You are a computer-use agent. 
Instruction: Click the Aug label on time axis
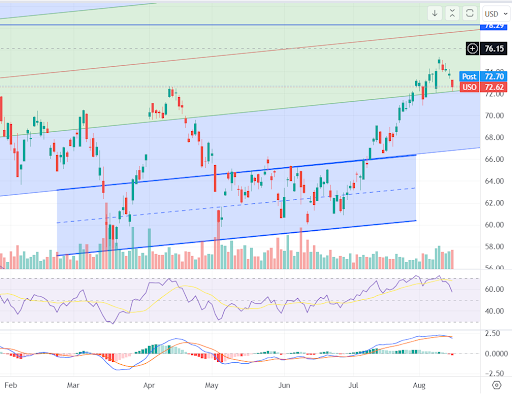(x=419, y=385)
